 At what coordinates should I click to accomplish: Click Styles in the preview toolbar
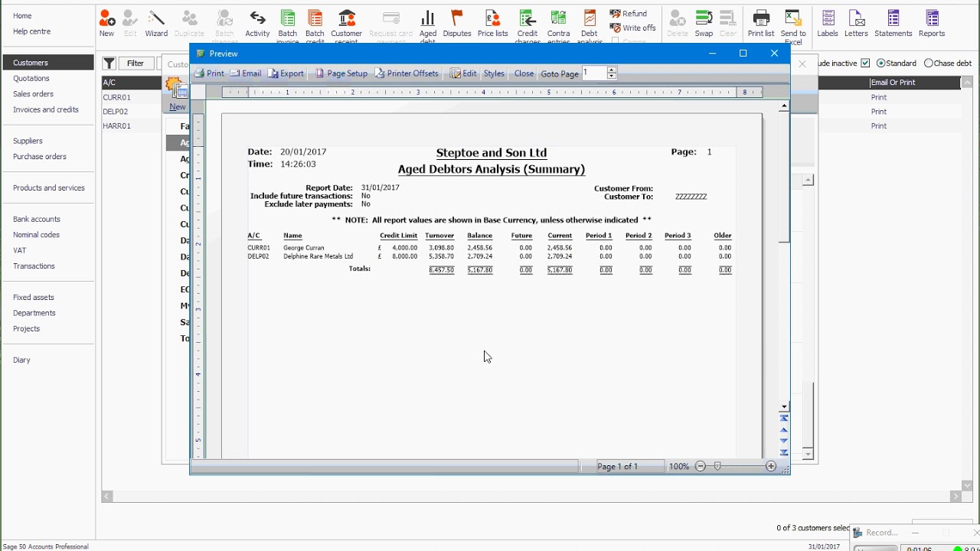[494, 73]
